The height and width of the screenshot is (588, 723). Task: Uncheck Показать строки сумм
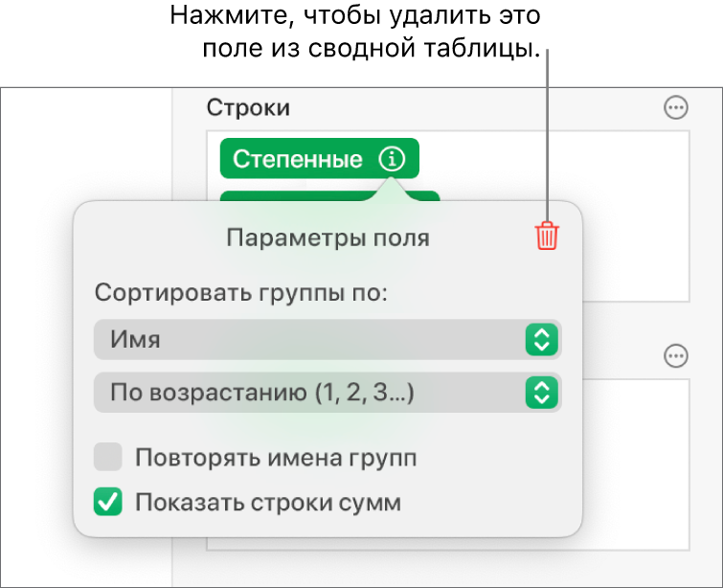click(108, 502)
